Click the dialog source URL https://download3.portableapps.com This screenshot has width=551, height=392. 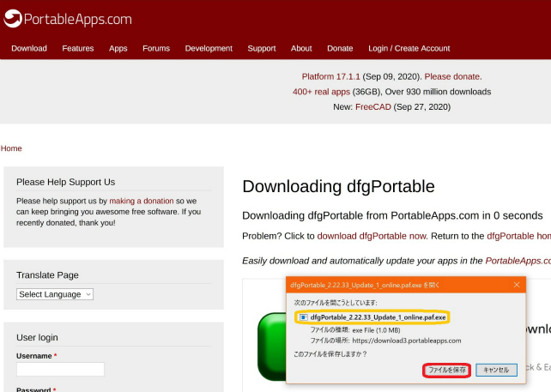tap(407, 341)
